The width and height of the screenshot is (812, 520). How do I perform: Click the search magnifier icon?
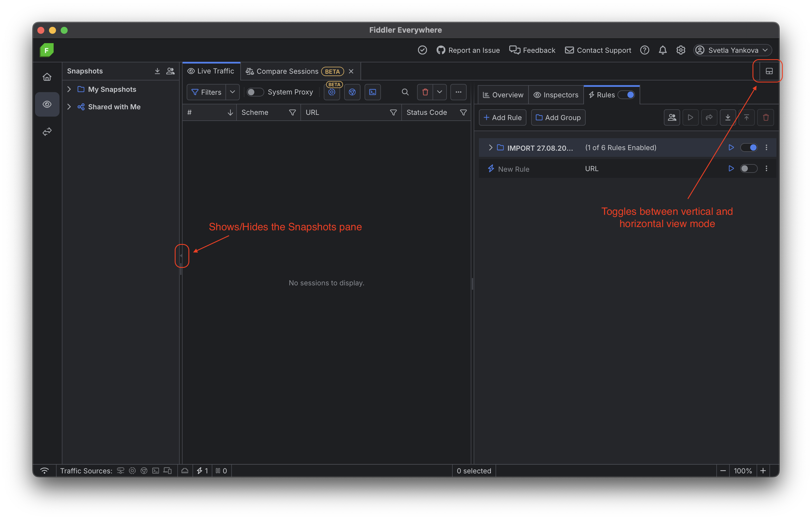click(405, 92)
